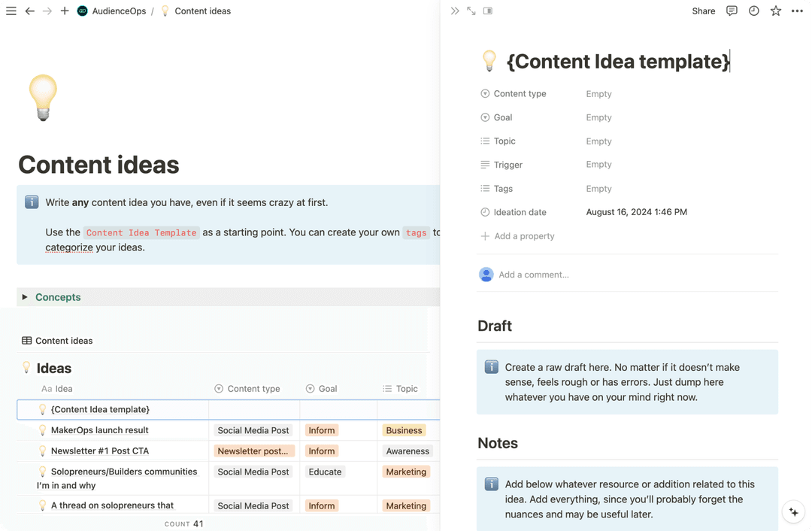Create a new page with the plus icon

(x=65, y=11)
